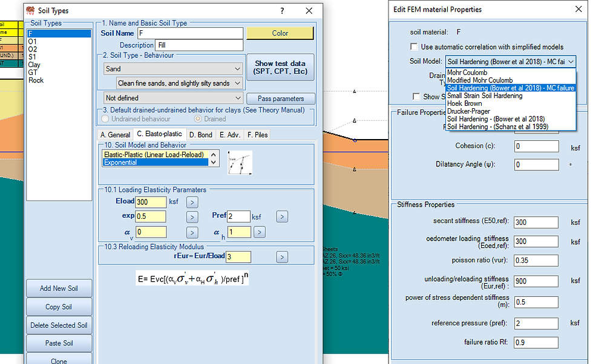Click the unloading/reloading stiffness Eur,ref field
This screenshot has width=593, height=364.
pyautogui.click(x=536, y=281)
